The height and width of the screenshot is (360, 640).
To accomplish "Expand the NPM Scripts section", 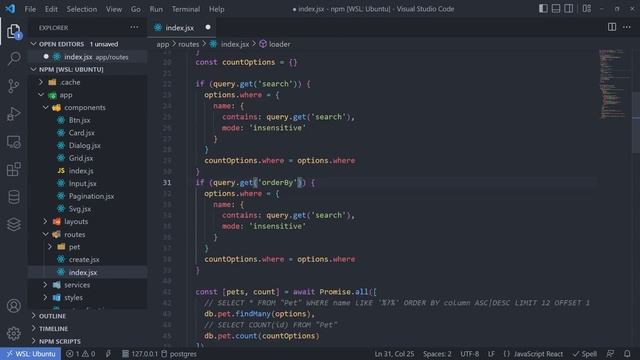I will point(88,341).
